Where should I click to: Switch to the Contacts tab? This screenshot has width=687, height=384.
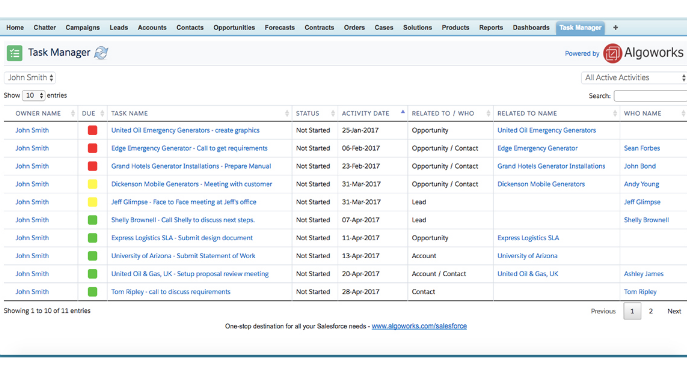click(x=190, y=28)
